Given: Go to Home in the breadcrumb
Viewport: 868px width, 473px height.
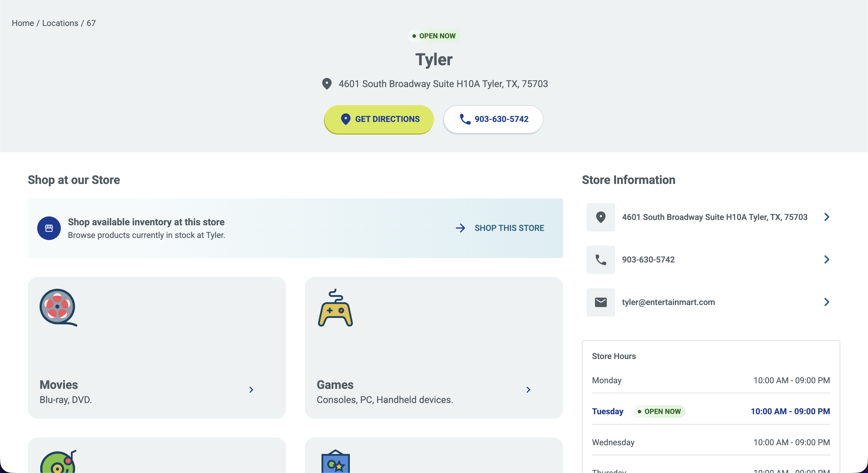Looking at the screenshot, I should tap(23, 23).
